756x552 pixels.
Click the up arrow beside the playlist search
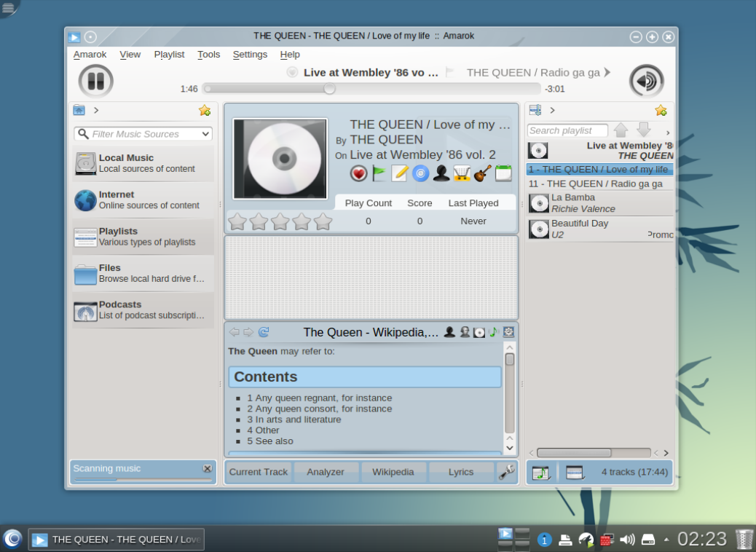pos(621,130)
